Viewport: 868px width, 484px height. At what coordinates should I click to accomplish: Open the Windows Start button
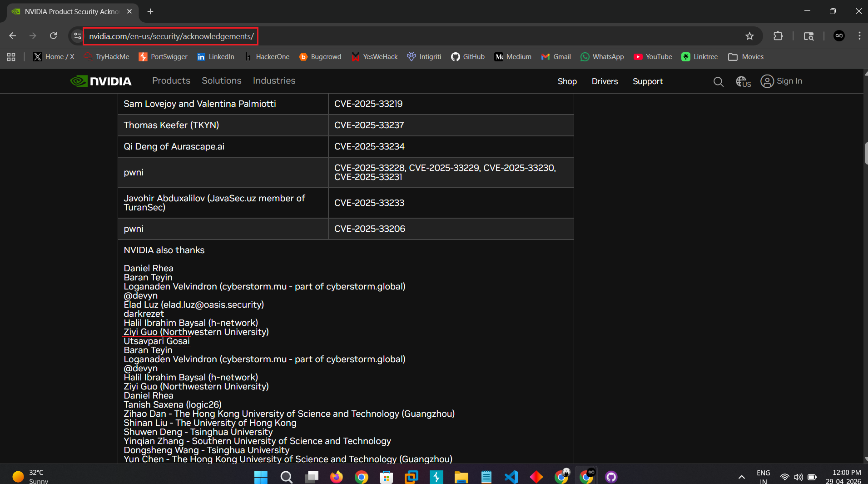[x=261, y=477]
